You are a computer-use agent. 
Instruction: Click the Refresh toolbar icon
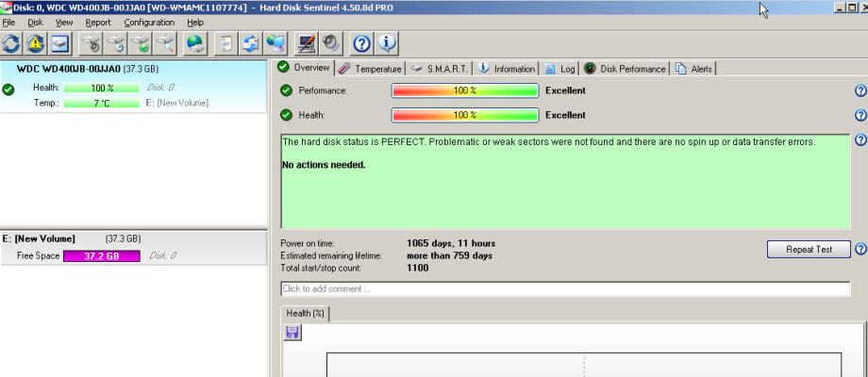coord(11,43)
